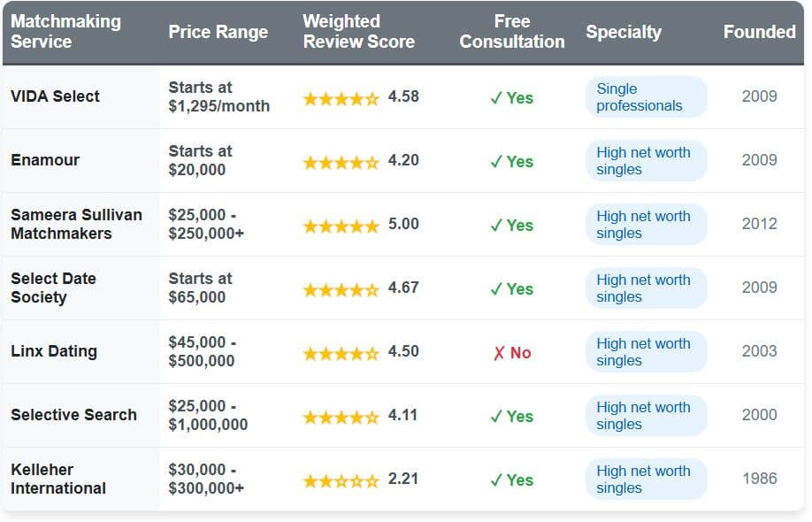Screen dimensions: 812x522
Task: Click Kelleher International's low star rating
Action: [x=341, y=480]
